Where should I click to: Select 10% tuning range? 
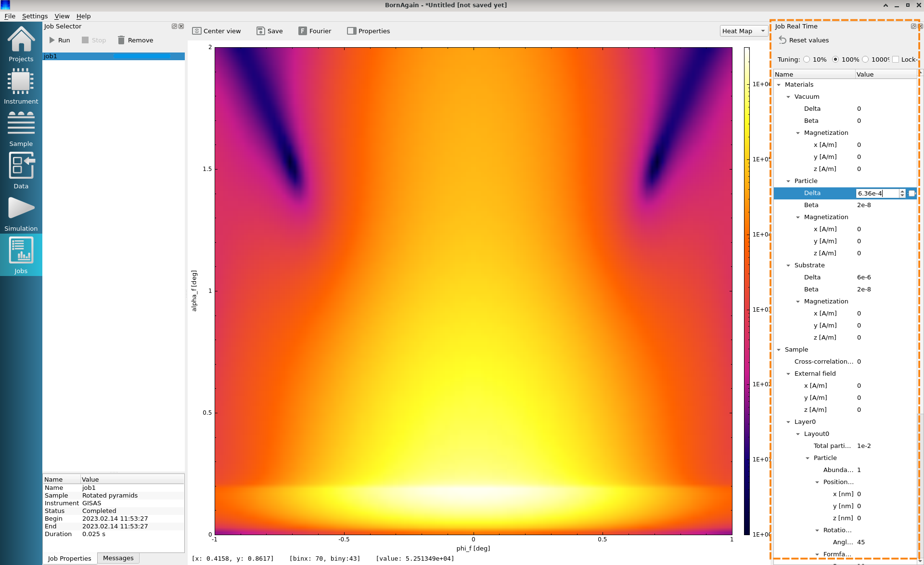coord(807,59)
